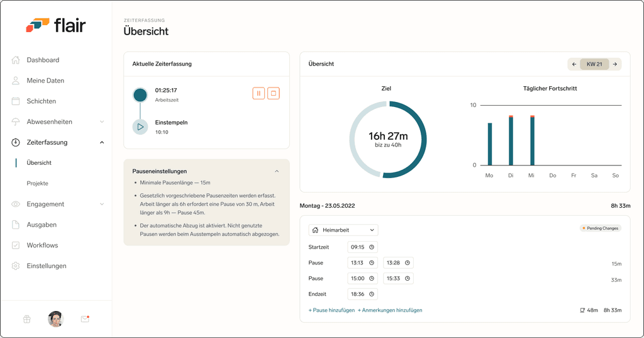This screenshot has height=338, width=644.
Task: Click the Pause hinzufügen link
Action: point(331,310)
